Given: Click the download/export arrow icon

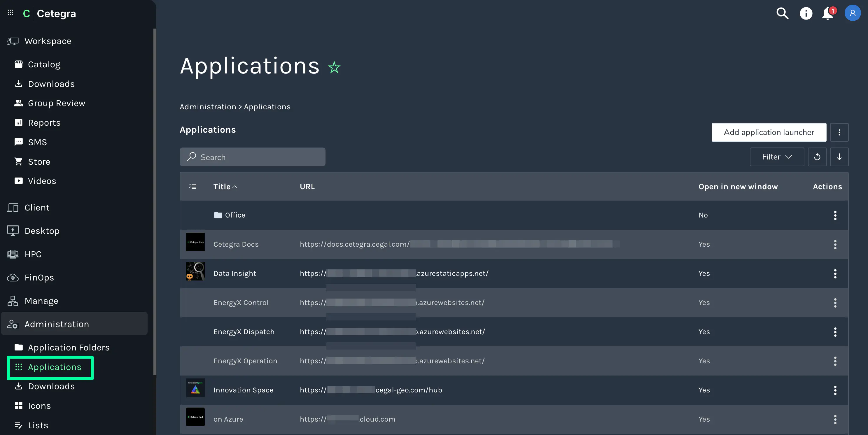Looking at the screenshot, I should [839, 157].
